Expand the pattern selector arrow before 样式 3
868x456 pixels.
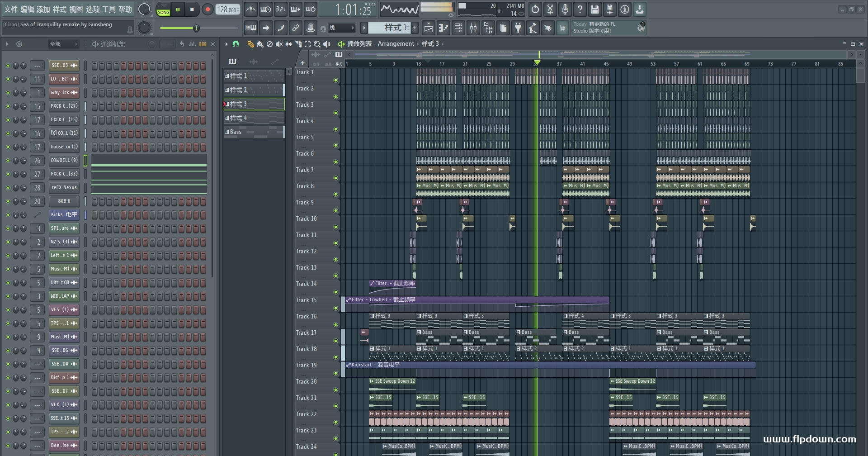tap(364, 28)
